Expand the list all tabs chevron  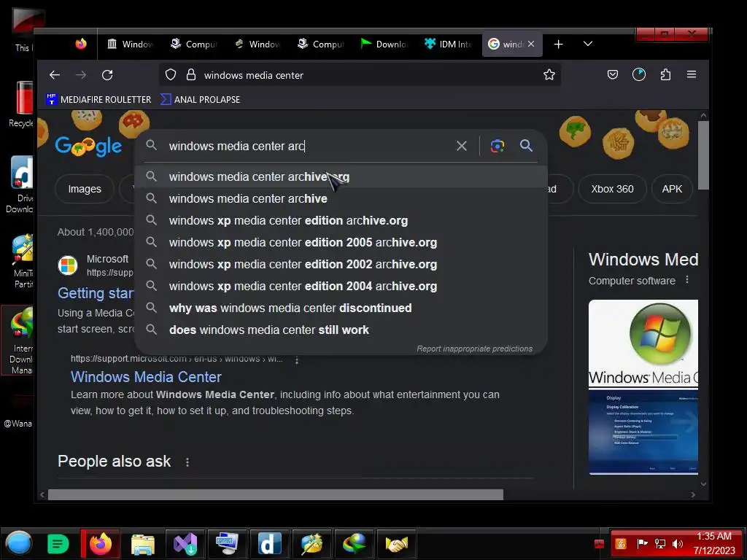pos(588,44)
